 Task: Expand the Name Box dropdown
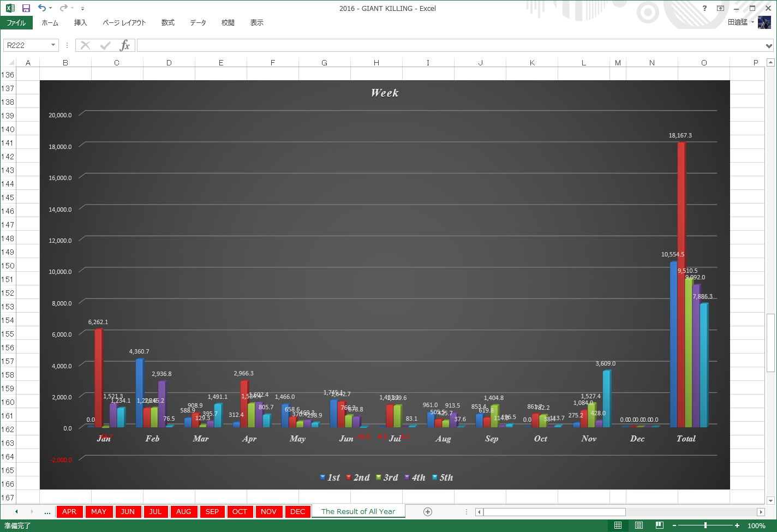(x=53, y=45)
